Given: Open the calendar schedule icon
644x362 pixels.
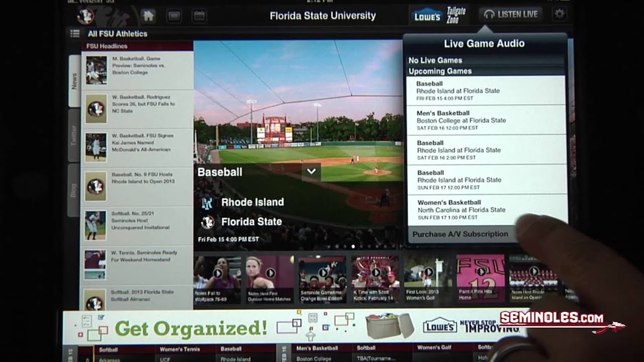Looking at the screenshot, I should pos(199,16).
